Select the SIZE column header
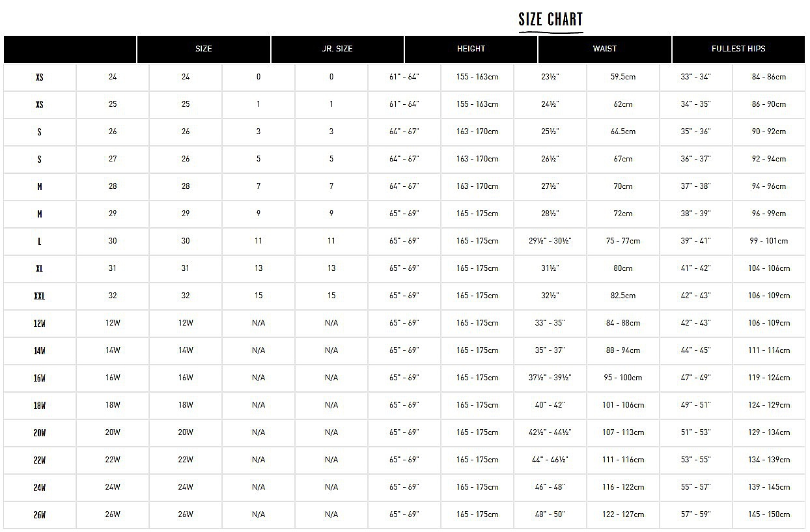Viewport: 810px width, 532px height. (204, 49)
